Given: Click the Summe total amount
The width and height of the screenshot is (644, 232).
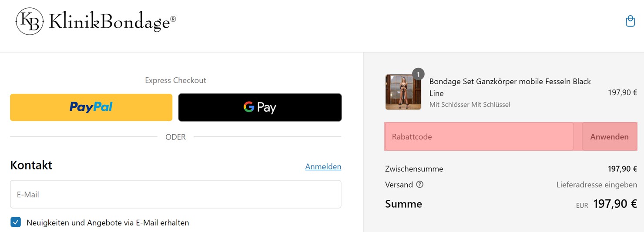Looking at the screenshot, I should click(x=615, y=204).
